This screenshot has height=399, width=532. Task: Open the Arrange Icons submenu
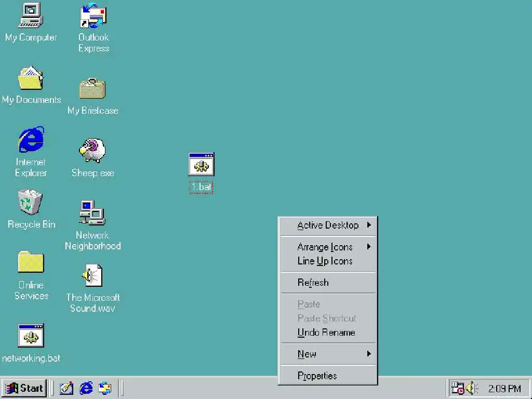click(328, 247)
